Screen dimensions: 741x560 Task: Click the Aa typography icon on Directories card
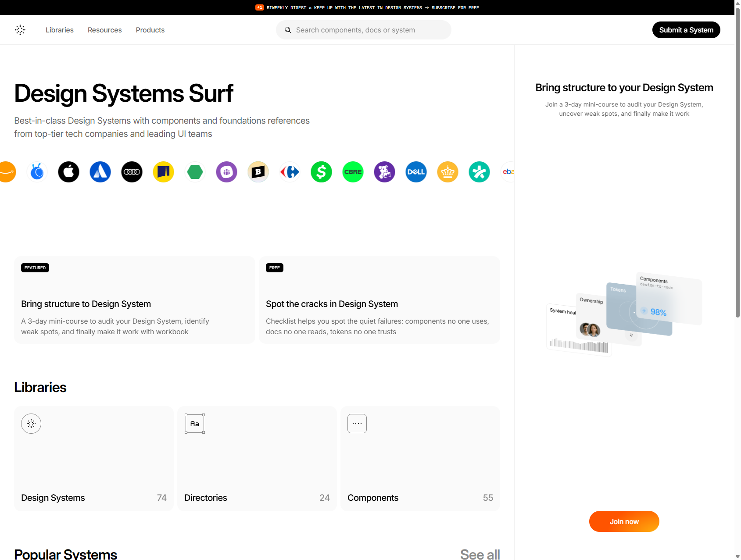point(194,423)
